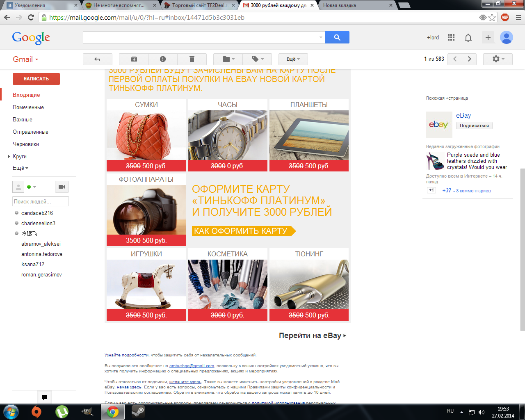
Task: Click the blue search button
Action: pos(337,37)
